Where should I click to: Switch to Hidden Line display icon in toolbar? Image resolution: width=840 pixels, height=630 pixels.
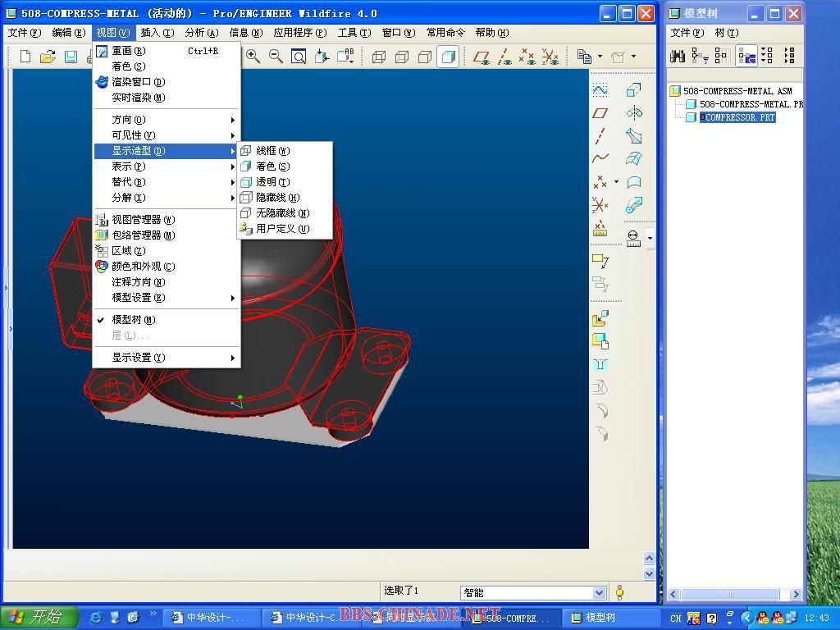402,57
